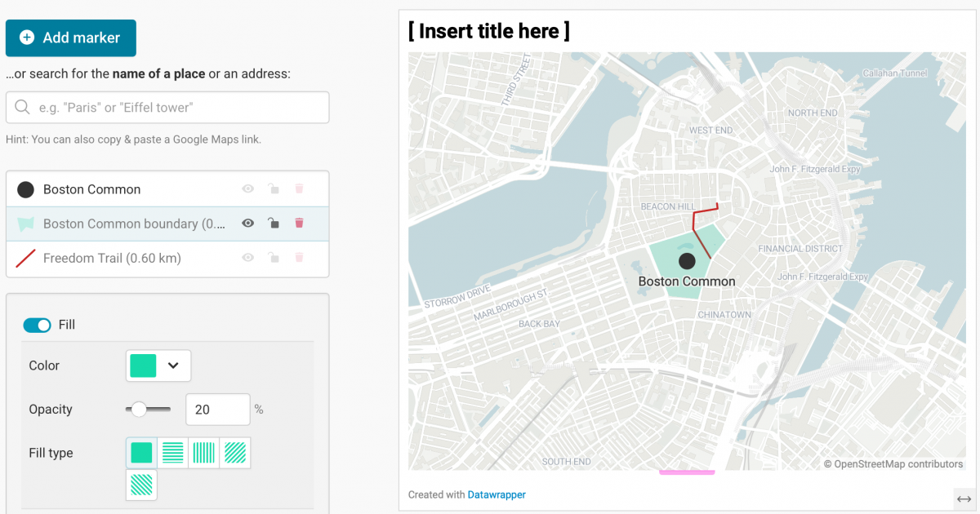Image resolution: width=980 pixels, height=514 pixels.
Task: Choose horizontal lines fill pattern
Action: pos(172,453)
